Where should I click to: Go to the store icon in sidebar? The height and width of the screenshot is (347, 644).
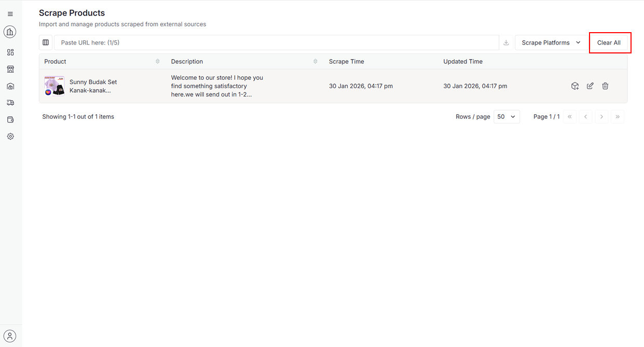click(10, 69)
